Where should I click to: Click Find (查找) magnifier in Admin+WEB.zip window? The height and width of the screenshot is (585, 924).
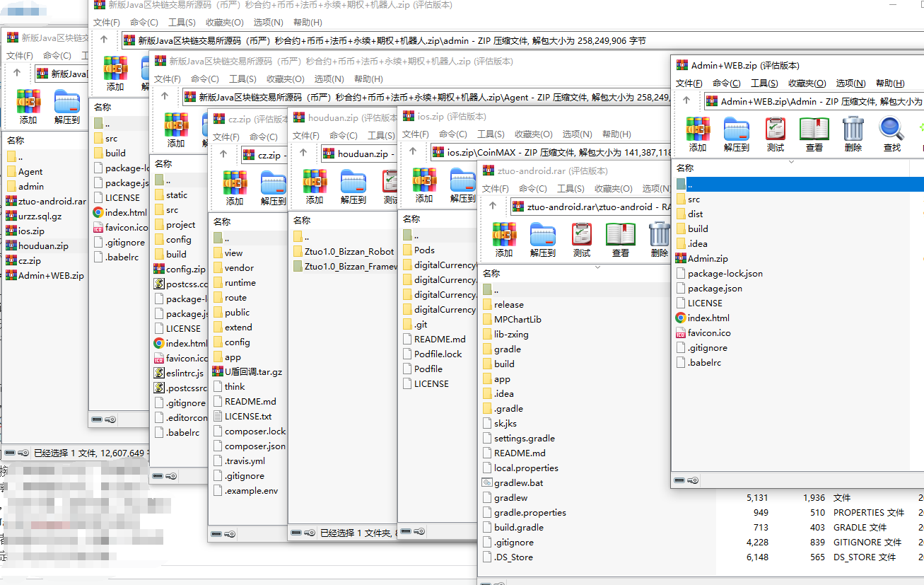891,134
